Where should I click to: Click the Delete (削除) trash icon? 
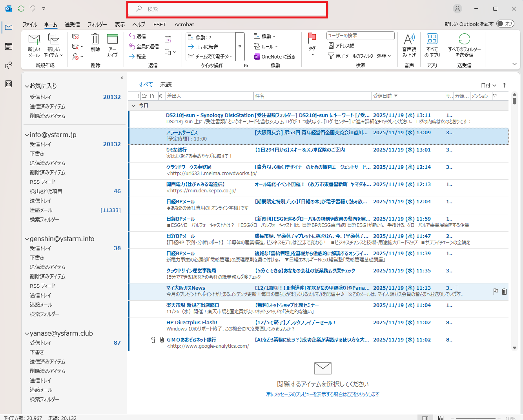(x=95, y=39)
